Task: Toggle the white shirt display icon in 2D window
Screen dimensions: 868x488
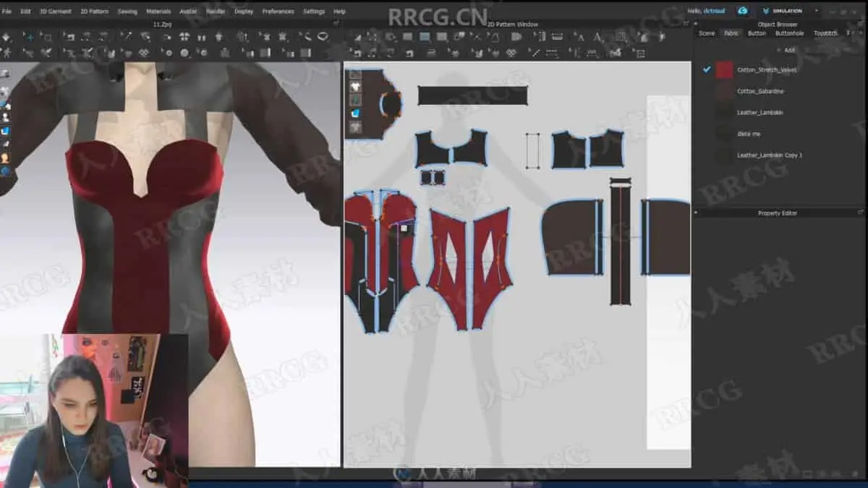Action: 355,87
